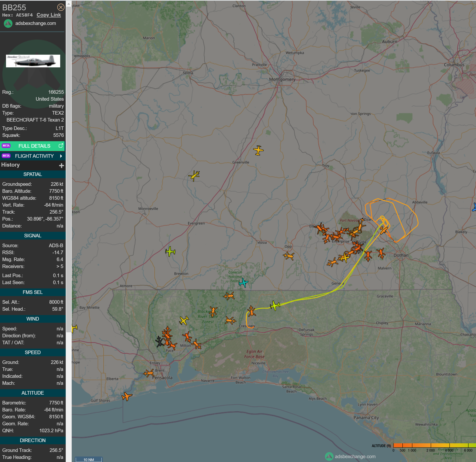Select the dark gray aircraft near Pace
Screen dimensions: 476x462
point(159,342)
